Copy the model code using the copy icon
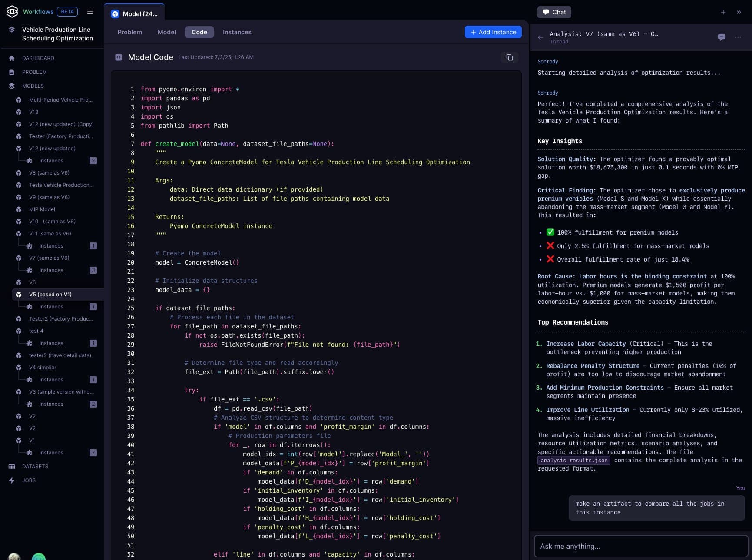The height and width of the screenshot is (560, 752). pos(509,57)
